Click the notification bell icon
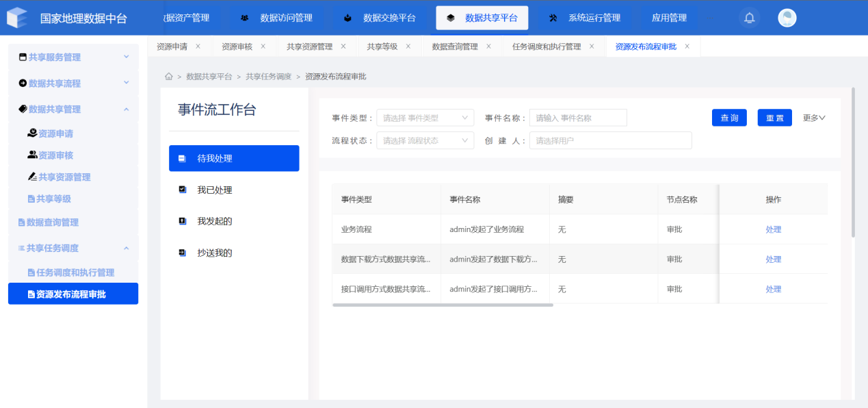Viewport: 868px width, 408px height. 749,18
